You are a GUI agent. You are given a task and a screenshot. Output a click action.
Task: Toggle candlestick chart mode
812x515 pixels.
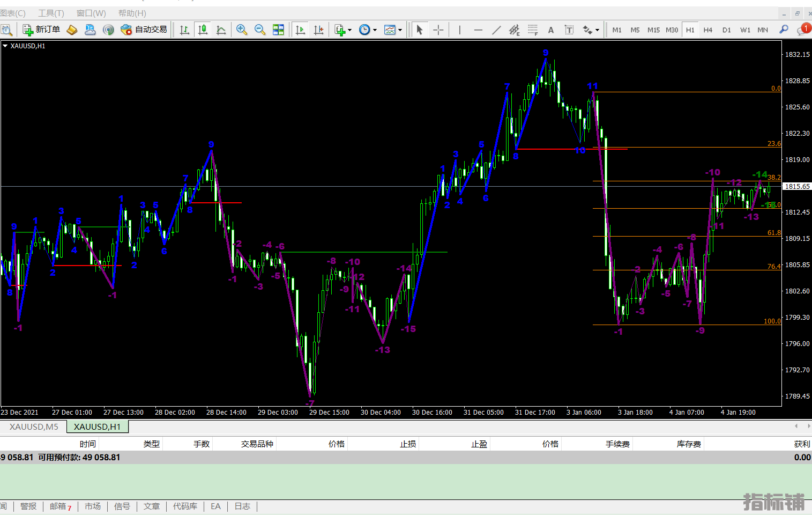coord(203,30)
